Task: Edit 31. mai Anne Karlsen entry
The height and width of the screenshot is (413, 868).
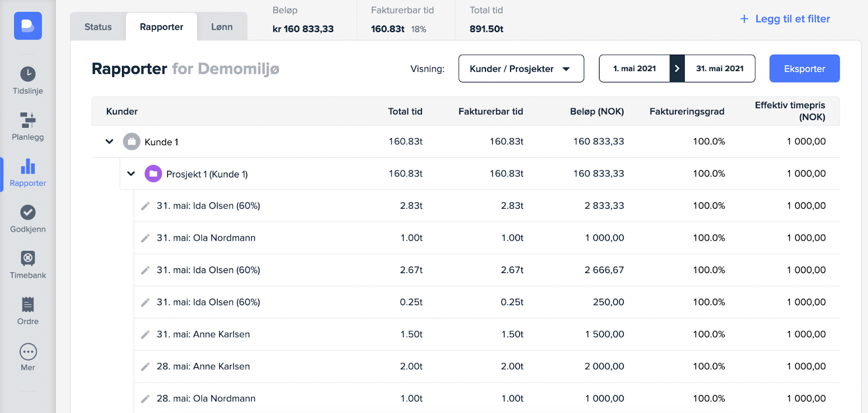Action: pos(145,334)
